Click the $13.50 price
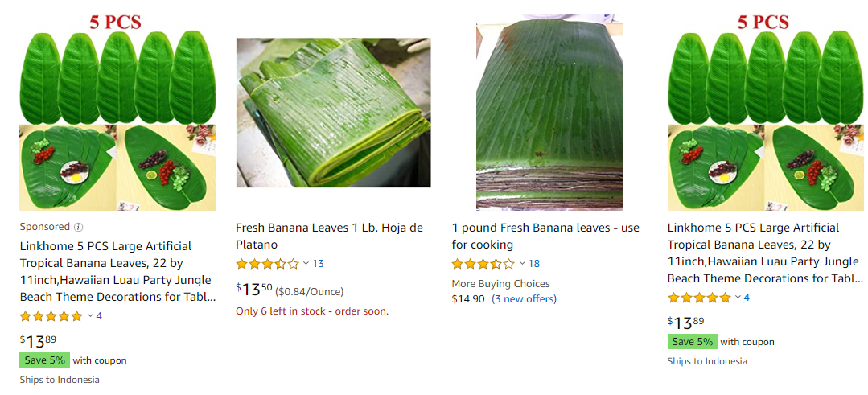Image resolution: width=868 pixels, height=395 pixels. pyautogui.click(x=253, y=290)
